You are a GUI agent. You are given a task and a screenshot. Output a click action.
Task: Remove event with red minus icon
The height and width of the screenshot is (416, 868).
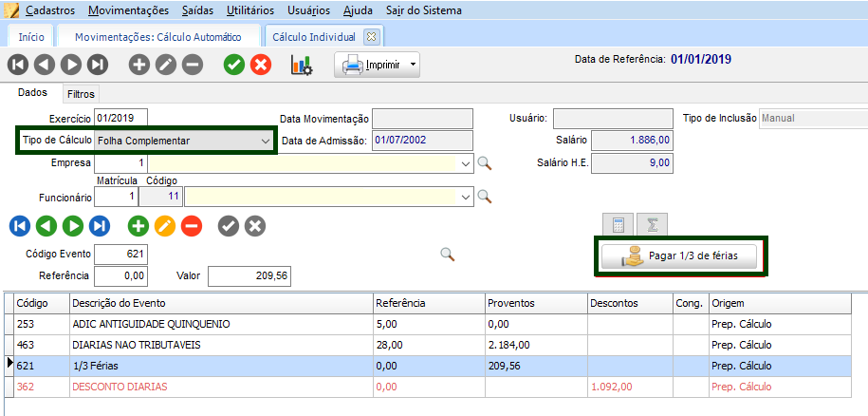pyautogui.click(x=192, y=226)
